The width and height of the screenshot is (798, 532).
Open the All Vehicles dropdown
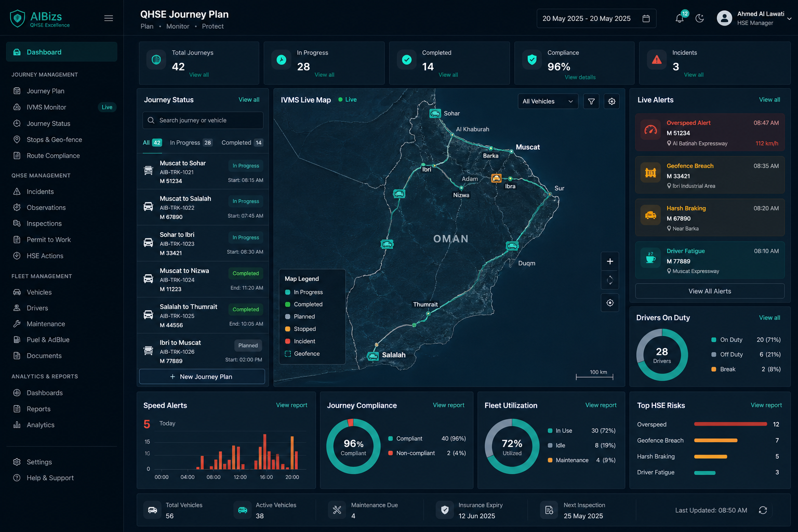pos(548,101)
